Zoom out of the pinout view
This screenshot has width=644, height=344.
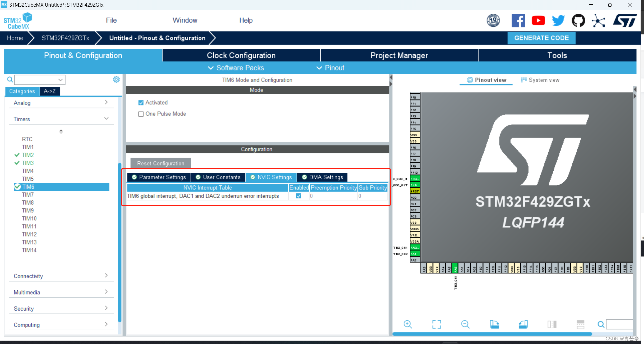465,324
